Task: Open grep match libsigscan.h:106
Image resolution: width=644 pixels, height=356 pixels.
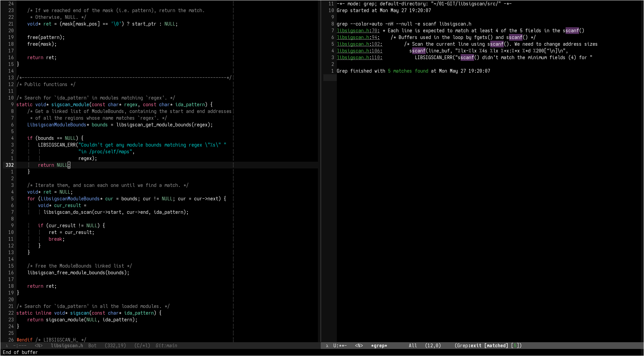Action: [359, 51]
